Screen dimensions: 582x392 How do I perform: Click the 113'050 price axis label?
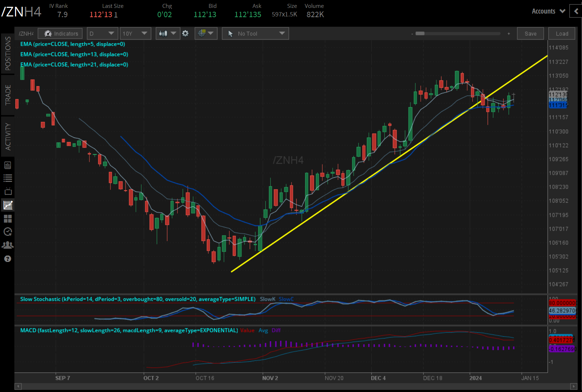pos(558,76)
